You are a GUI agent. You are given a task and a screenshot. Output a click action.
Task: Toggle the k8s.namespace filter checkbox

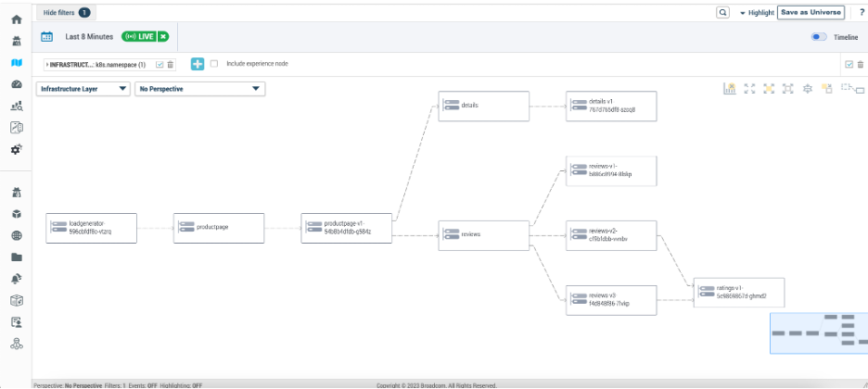tap(160, 65)
